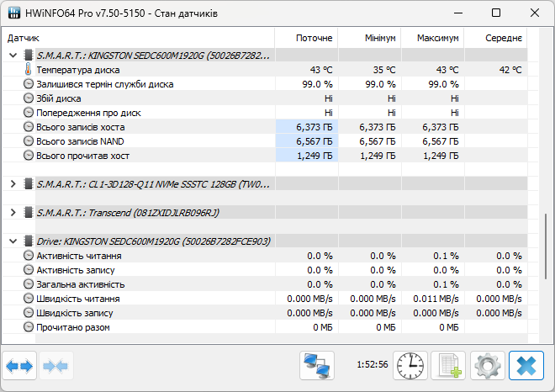The image size is (555, 392).
Task: Click clock icon beside Попередження про диск
Action: 29,113
